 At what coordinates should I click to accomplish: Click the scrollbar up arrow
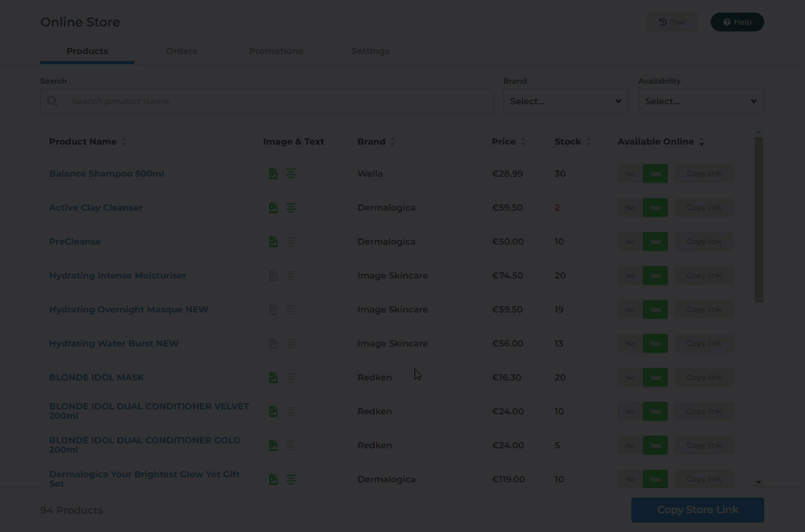point(758,133)
